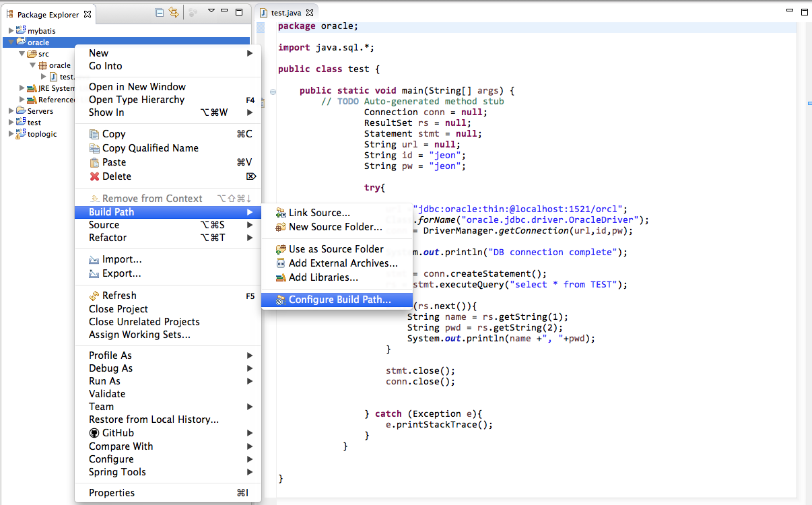Open the Spring Tools submenu
The width and height of the screenshot is (812, 505).
coord(168,472)
